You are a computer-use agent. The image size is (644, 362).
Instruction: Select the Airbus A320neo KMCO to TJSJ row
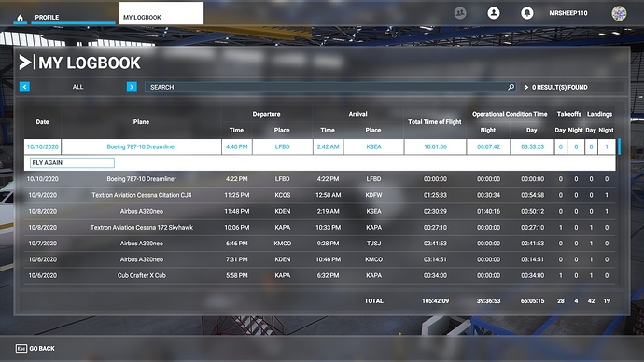[319, 243]
